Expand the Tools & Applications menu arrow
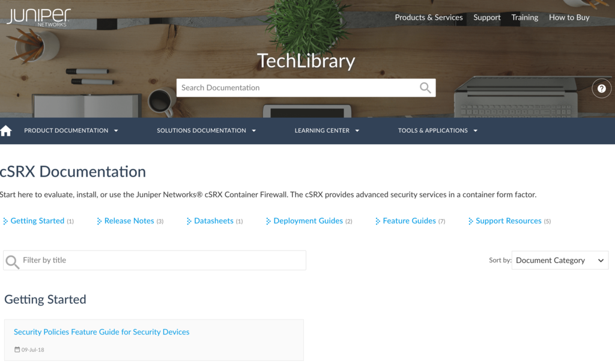This screenshot has height=364, width=615. click(x=476, y=130)
